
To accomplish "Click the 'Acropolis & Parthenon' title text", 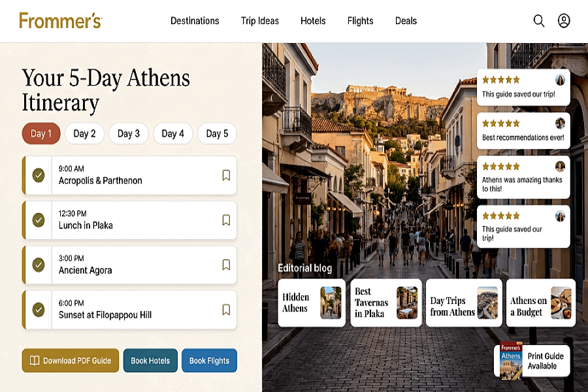I will 100,180.
